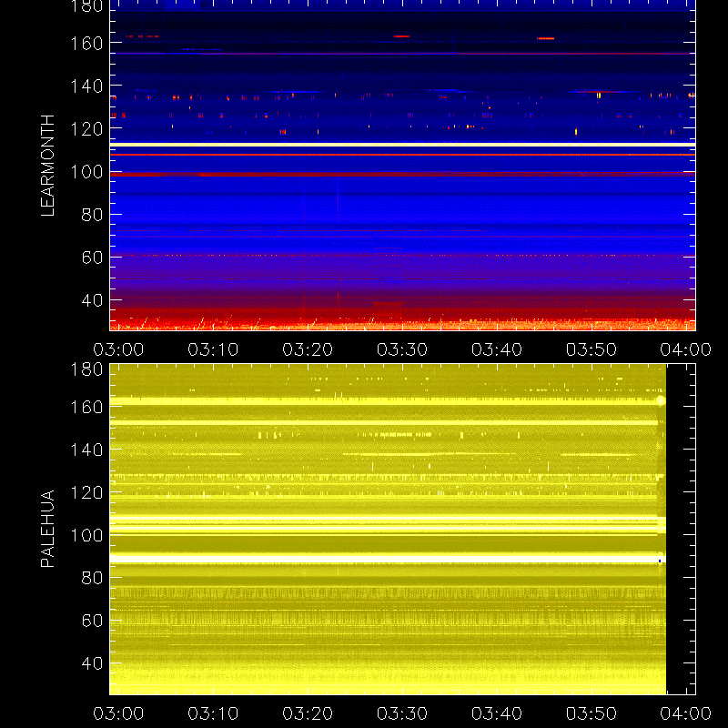The width and height of the screenshot is (728, 728).
Task: Click the 03:50 label under Palehua plot
Action: click(x=591, y=713)
